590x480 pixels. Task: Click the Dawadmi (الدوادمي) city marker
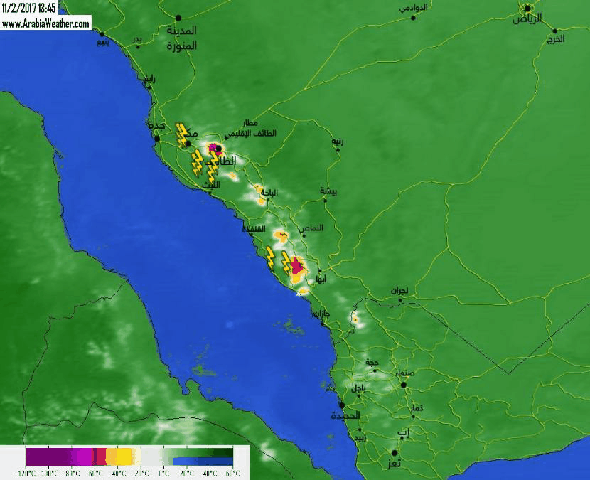pos(413,18)
